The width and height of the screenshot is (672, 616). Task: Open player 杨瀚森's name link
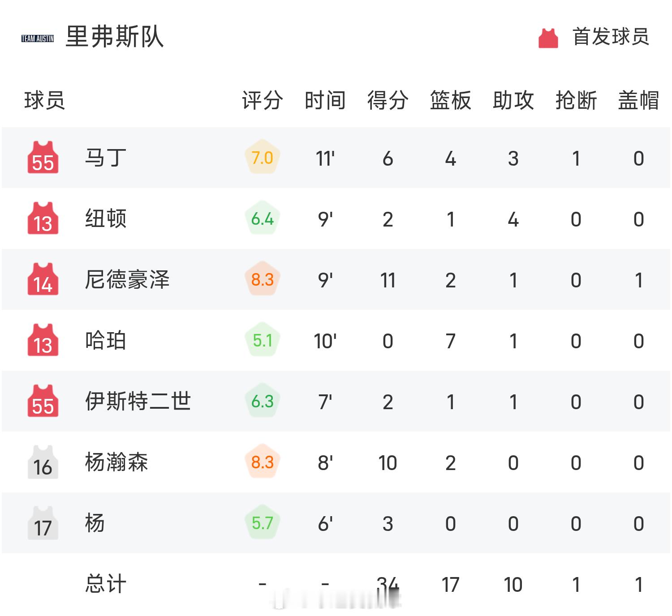pos(116,462)
